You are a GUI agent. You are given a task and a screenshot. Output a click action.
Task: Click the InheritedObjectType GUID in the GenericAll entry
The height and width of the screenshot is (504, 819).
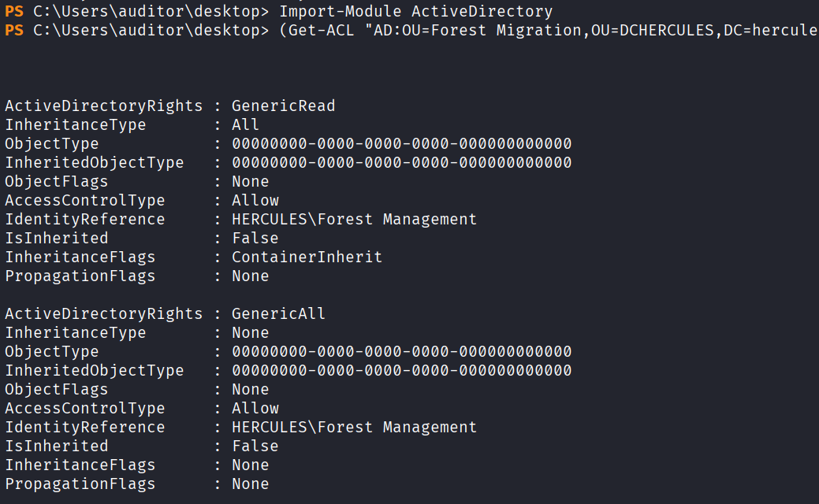[x=401, y=371]
